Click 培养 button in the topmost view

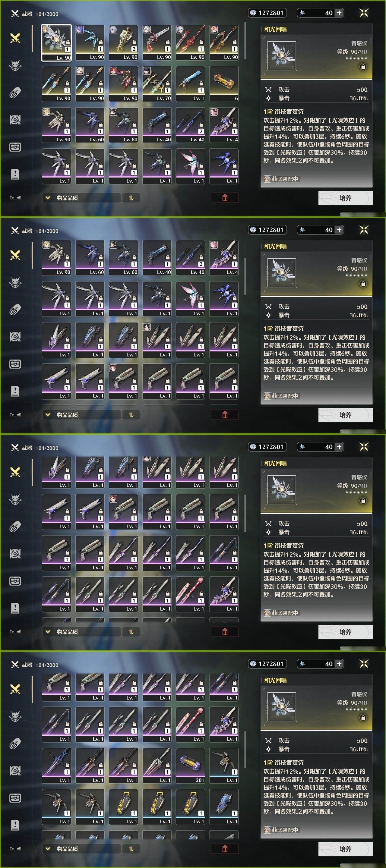click(x=345, y=198)
